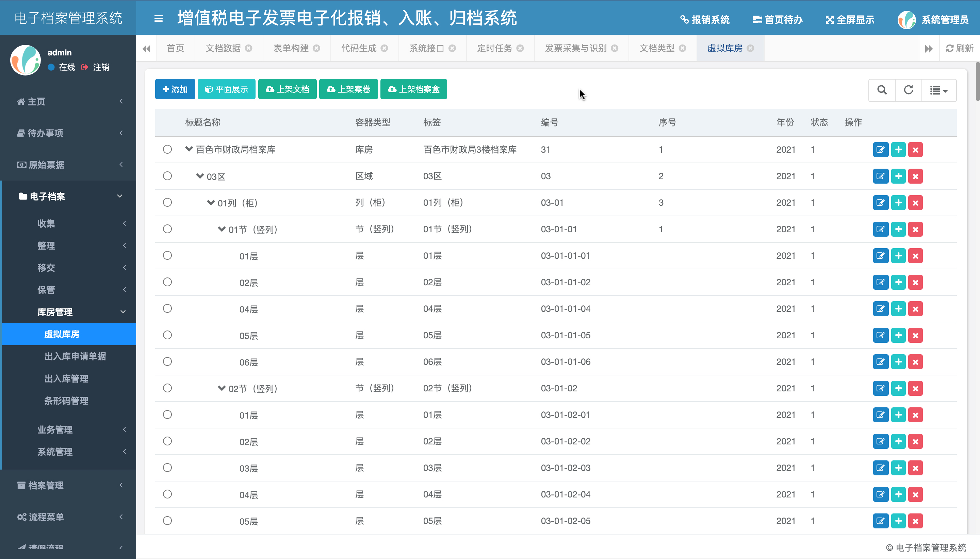This screenshot has width=980, height=559.
Task: Add child under row numbered 03-01-01
Action: [x=898, y=229]
